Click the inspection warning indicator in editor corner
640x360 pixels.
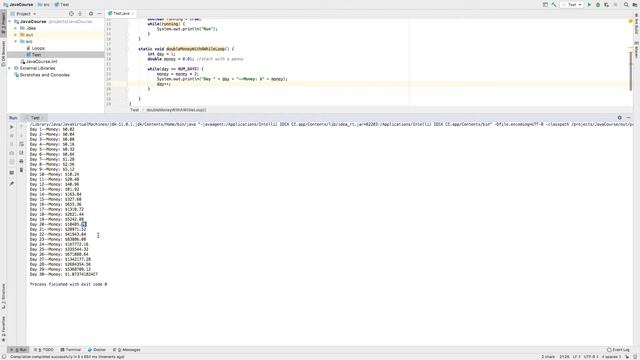click(x=631, y=21)
